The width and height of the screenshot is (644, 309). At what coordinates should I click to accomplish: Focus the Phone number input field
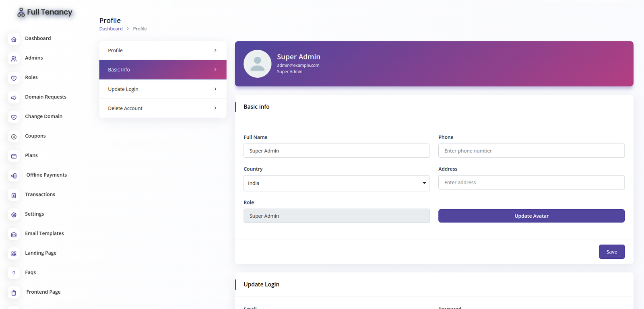[531, 151]
